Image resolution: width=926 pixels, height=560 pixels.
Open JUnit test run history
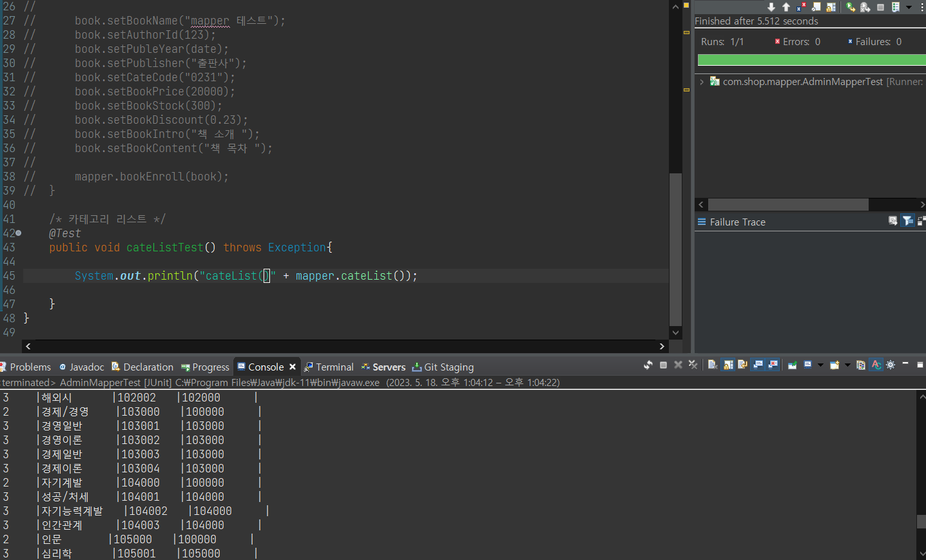[896, 7]
